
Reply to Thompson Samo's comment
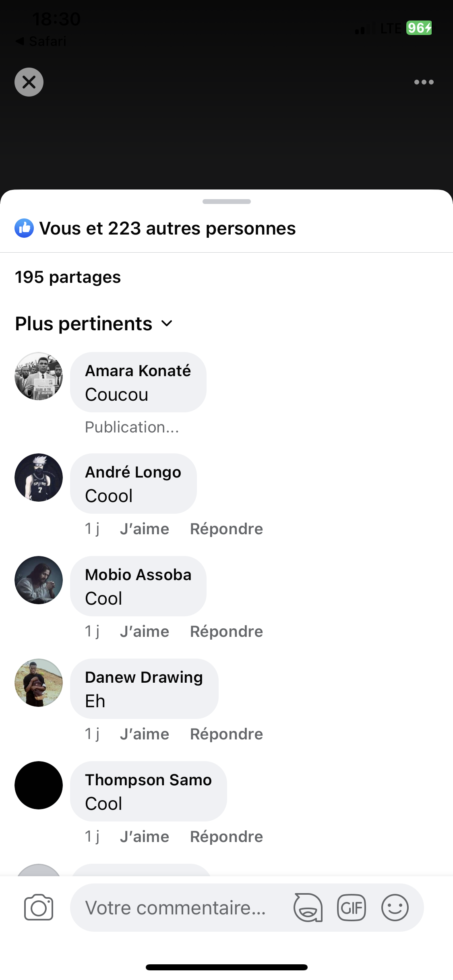(226, 837)
